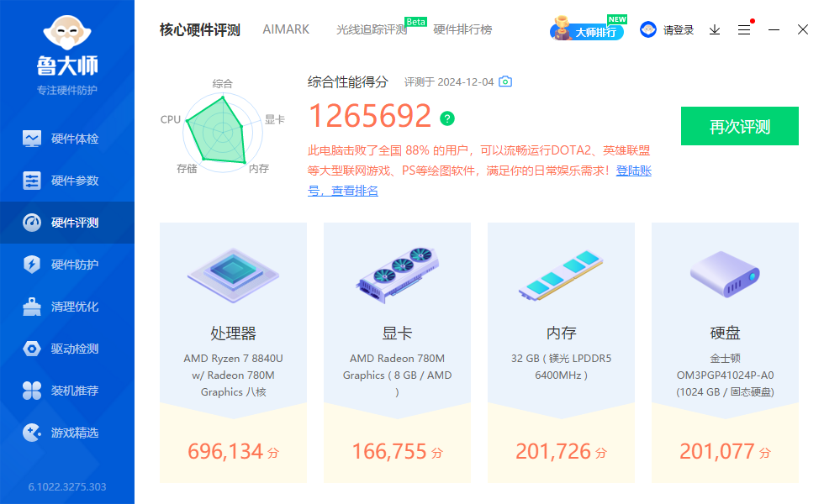824x504 pixels.
Task: Click the download arrow icon in title bar
Action: (x=715, y=29)
